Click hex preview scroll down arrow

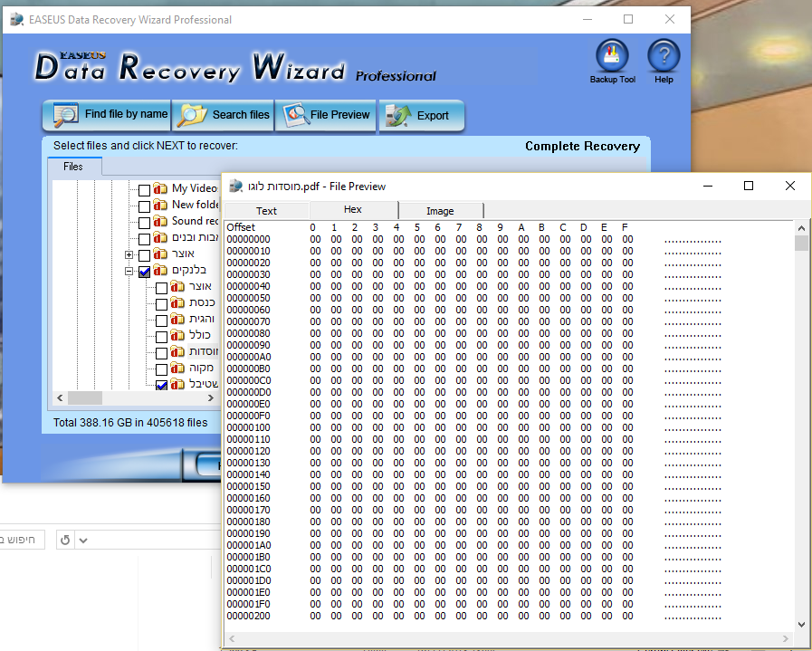(801, 624)
